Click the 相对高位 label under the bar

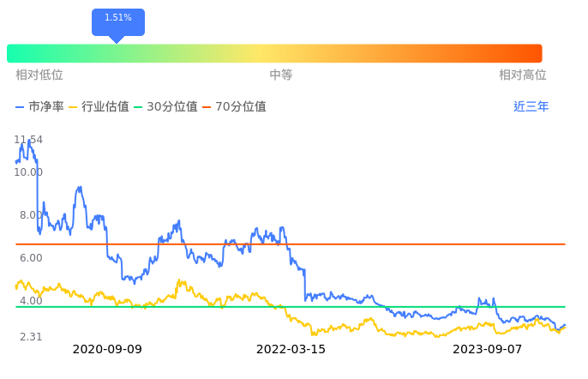pos(523,75)
